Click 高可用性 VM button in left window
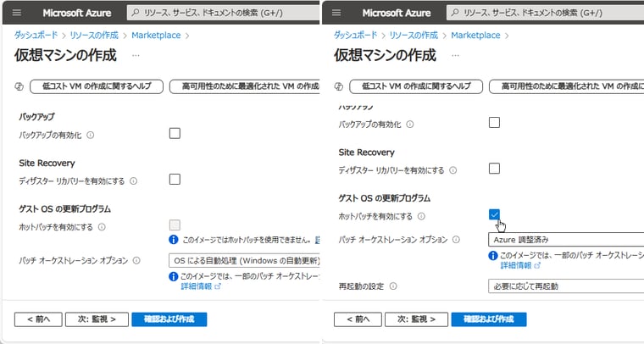Screen dimensions: 644x344 245,86
